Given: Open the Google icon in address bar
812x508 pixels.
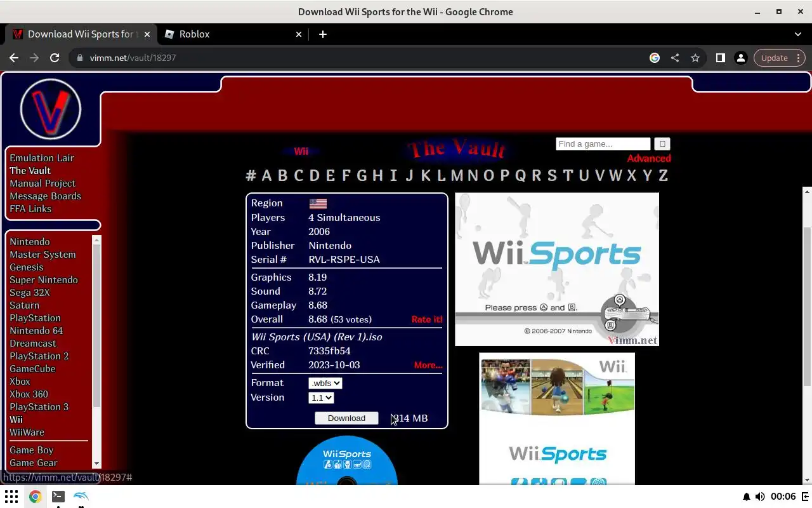Looking at the screenshot, I should pyautogui.click(x=655, y=58).
